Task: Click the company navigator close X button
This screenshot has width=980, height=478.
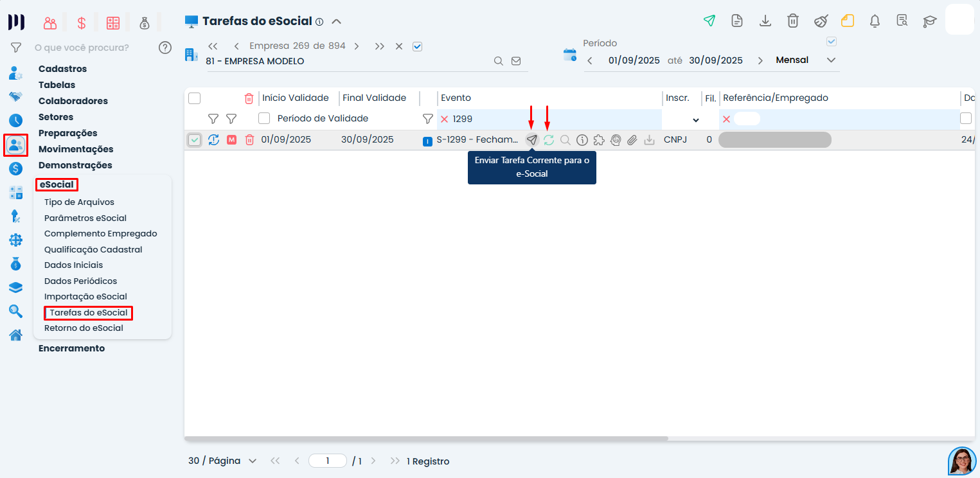Action: 399,46
